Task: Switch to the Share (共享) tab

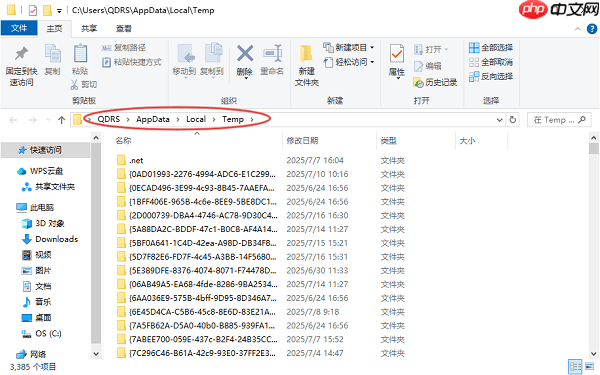Action: (x=89, y=29)
